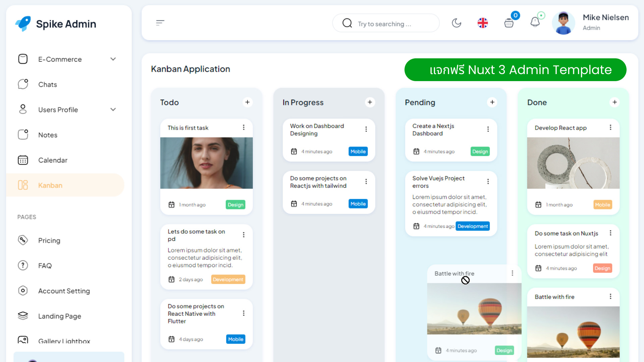Open options for Battle with fire in Done
Image resolution: width=644 pixels, height=362 pixels.
tap(610, 296)
